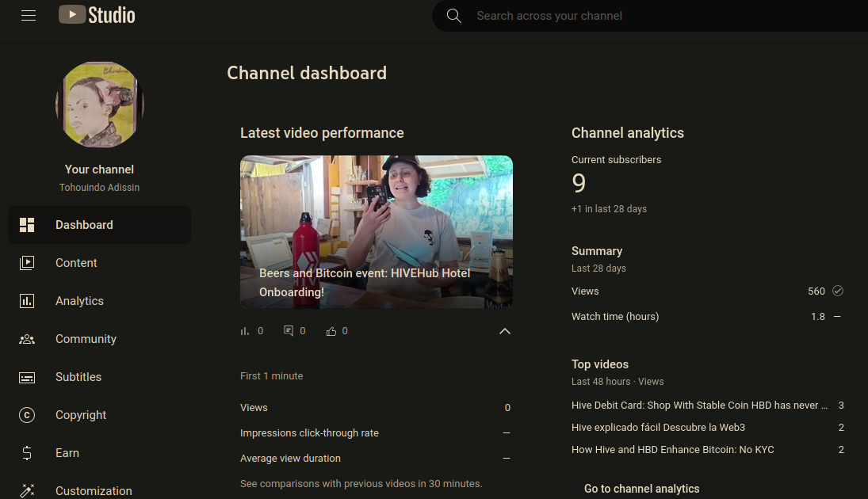The width and height of the screenshot is (868, 499).
Task: Click the video title Beers and Bitcoin event
Action: pyautogui.click(x=365, y=283)
